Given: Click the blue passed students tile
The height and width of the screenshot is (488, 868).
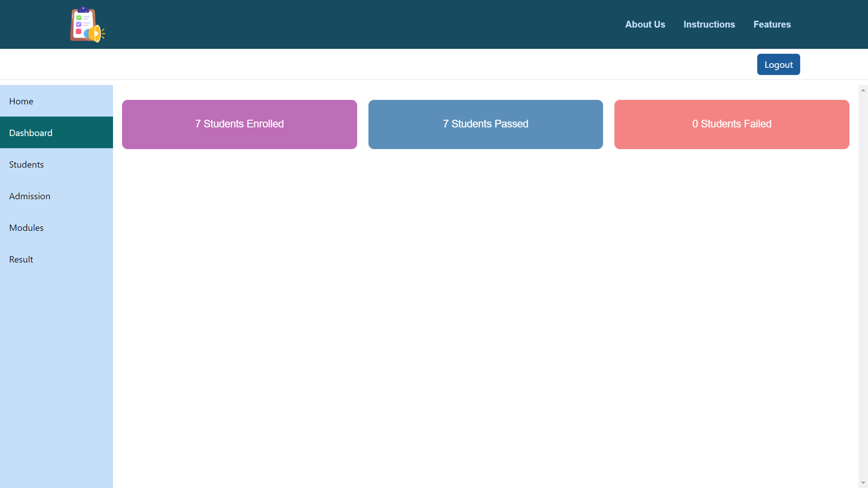Looking at the screenshot, I should click(486, 136).
